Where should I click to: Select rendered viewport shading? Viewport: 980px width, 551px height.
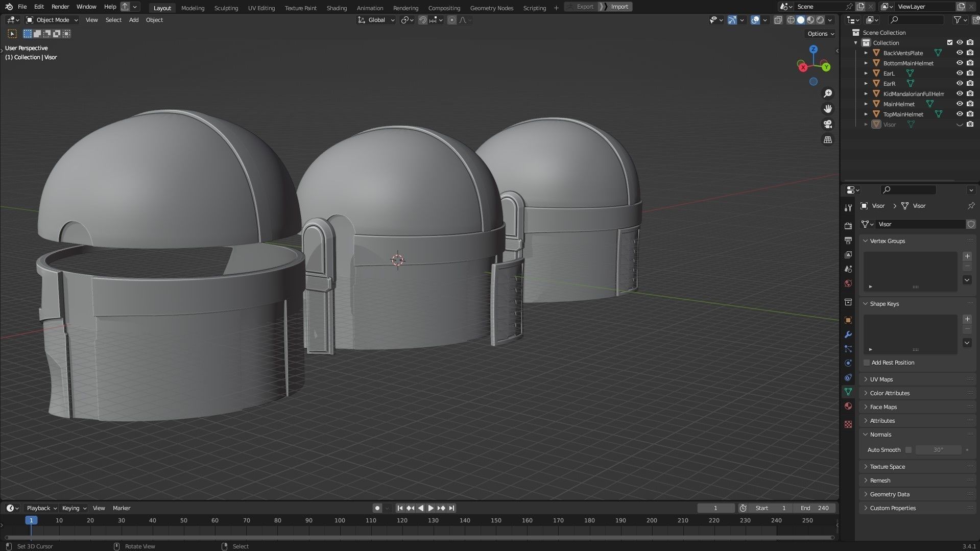tap(820, 20)
